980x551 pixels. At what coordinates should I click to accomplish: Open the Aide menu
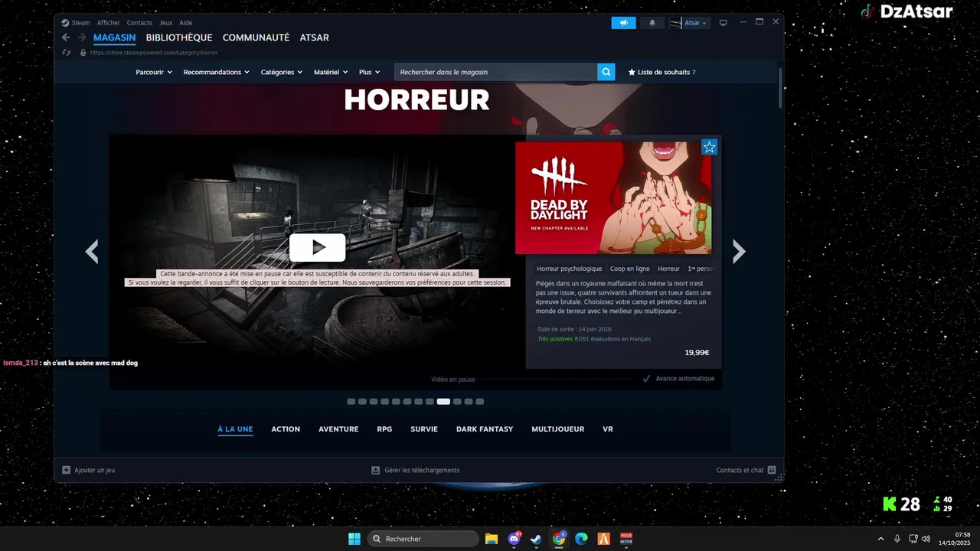pos(186,23)
